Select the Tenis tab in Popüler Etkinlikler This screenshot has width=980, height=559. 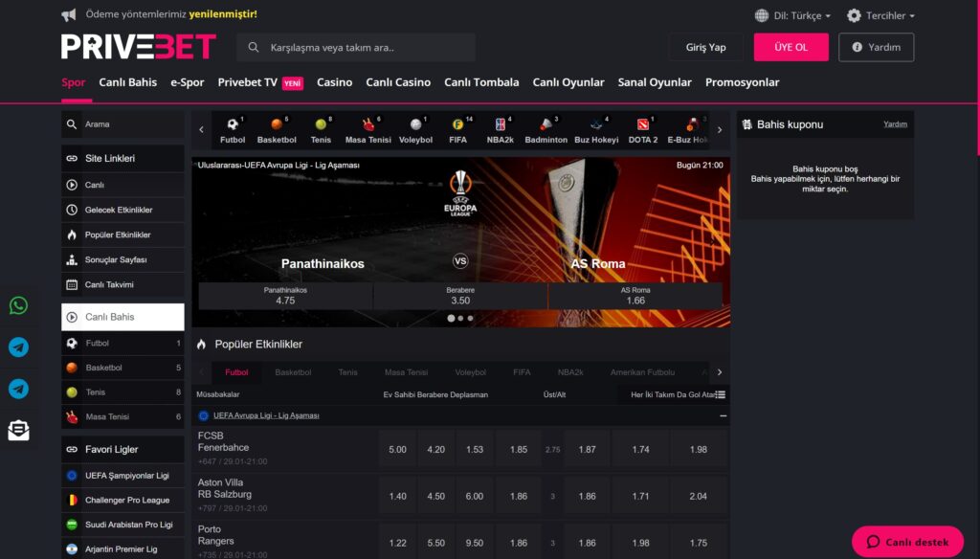[x=348, y=372]
